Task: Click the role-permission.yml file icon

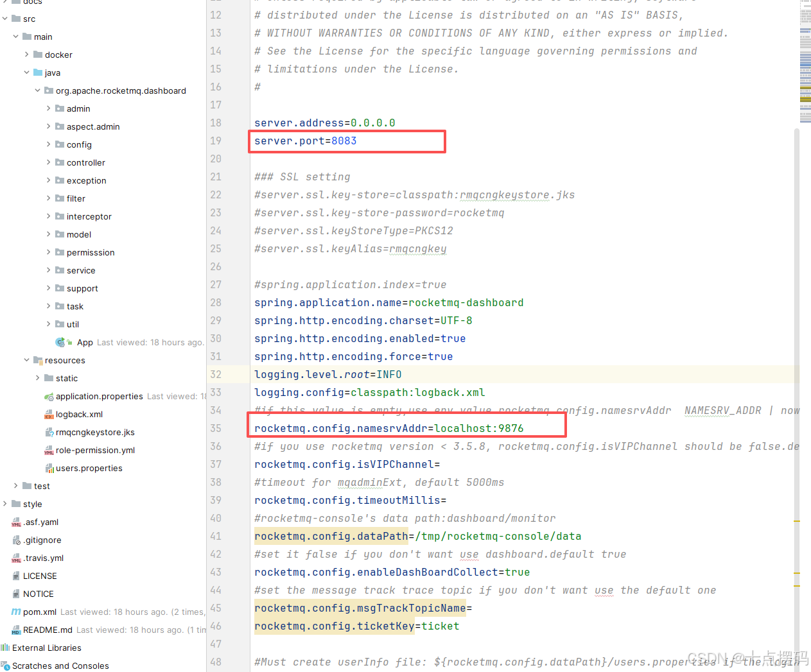Action: [49, 451]
